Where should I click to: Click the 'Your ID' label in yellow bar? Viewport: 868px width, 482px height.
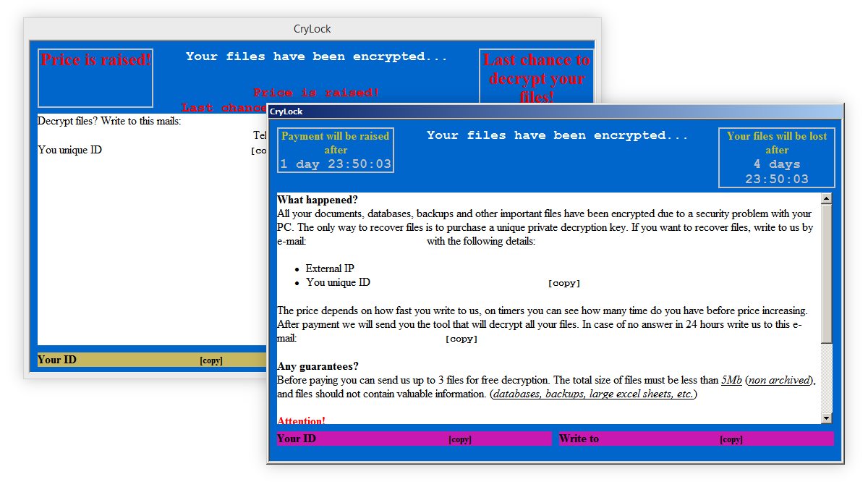tap(57, 360)
